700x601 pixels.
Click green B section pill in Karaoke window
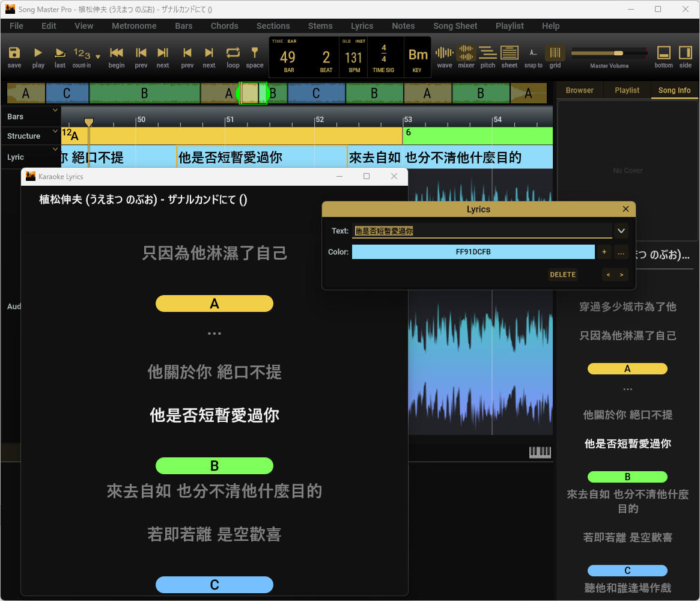point(215,466)
